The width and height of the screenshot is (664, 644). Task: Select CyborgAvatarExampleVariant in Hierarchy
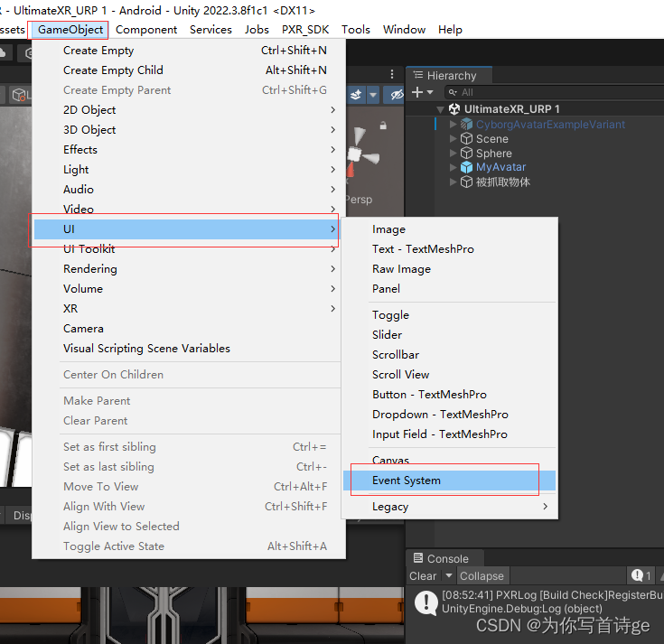(x=550, y=125)
